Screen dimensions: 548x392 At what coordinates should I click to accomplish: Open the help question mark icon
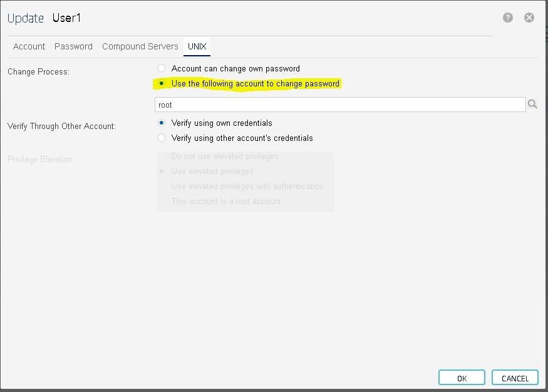point(508,18)
